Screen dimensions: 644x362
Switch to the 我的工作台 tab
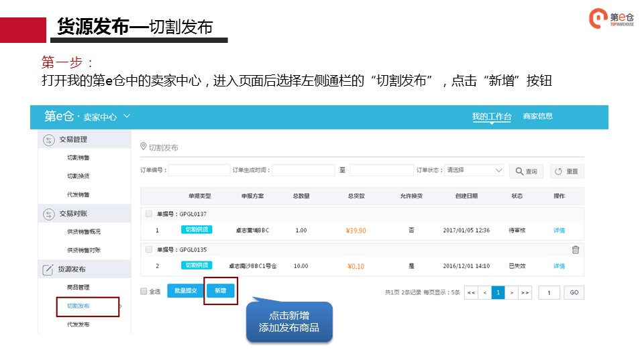tap(491, 116)
